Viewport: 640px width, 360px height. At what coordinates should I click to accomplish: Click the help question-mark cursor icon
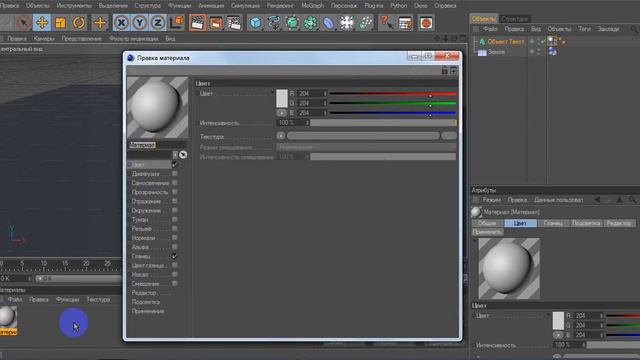coord(386,23)
